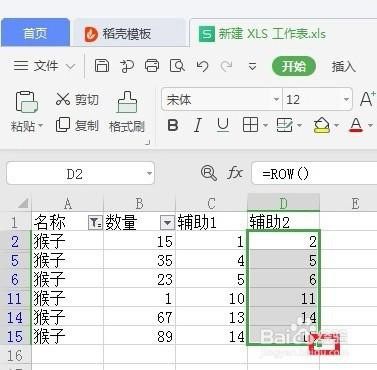Open fill color dropdown arrow
377x370 pixels.
pyautogui.click(x=336, y=126)
